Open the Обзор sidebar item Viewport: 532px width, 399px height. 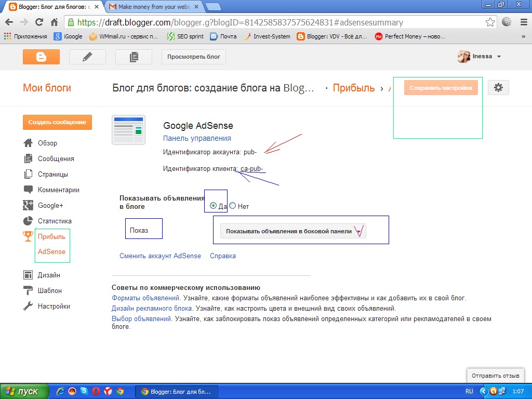[47, 143]
